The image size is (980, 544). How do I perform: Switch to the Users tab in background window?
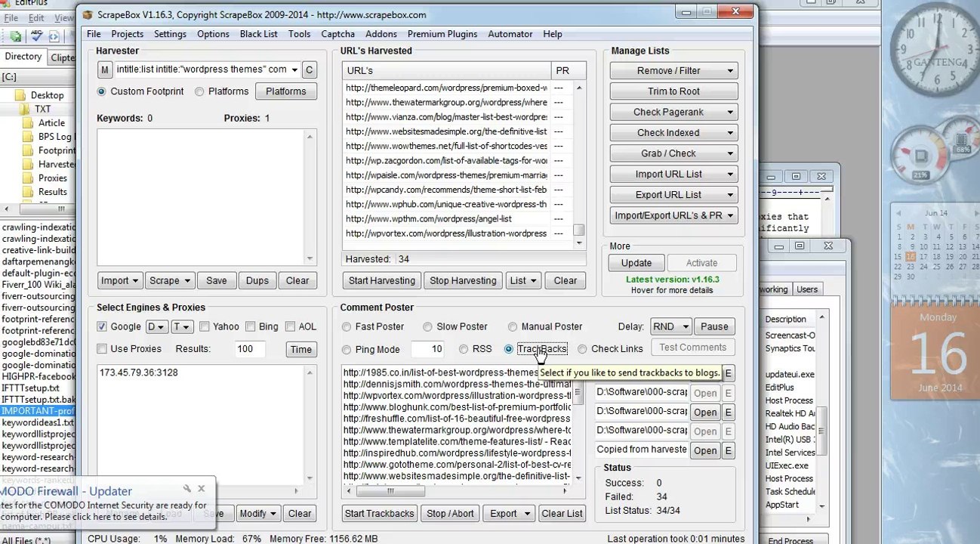(x=806, y=289)
